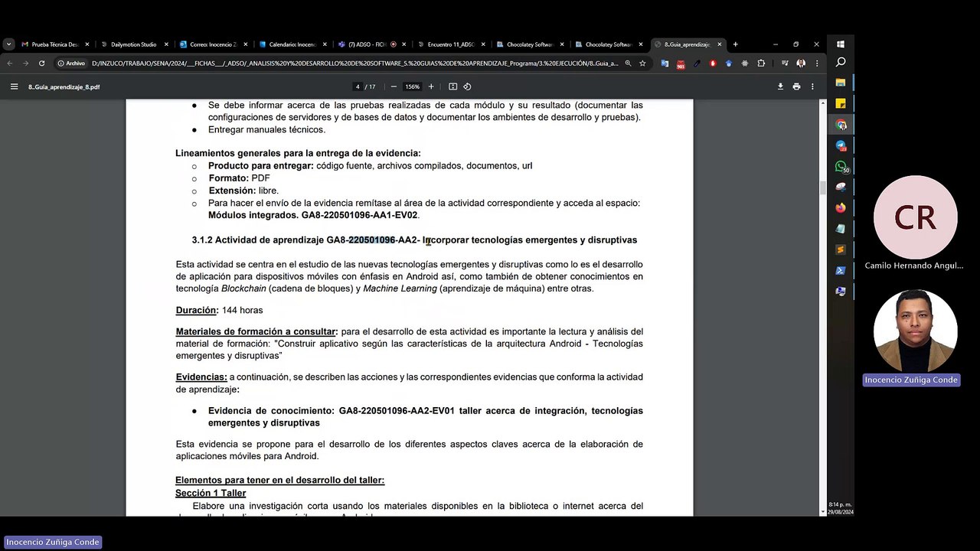This screenshot has width=980, height=551.
Task: Zoom out the PDF document
Action: (x=394, y=86)
